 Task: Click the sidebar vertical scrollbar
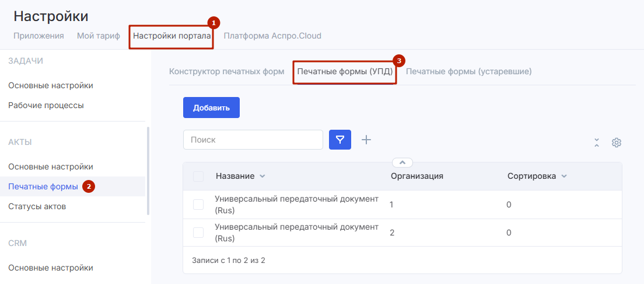(x=148, y=171)
